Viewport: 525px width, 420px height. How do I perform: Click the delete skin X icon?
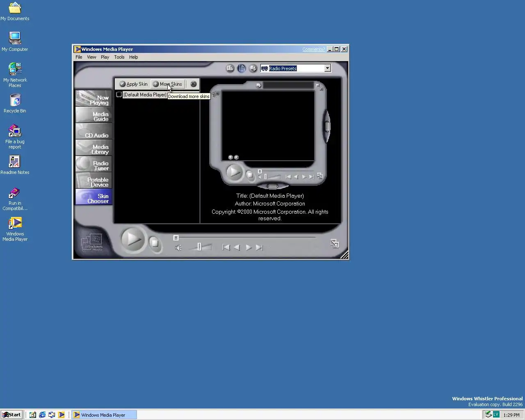click(x=194, y=84)
